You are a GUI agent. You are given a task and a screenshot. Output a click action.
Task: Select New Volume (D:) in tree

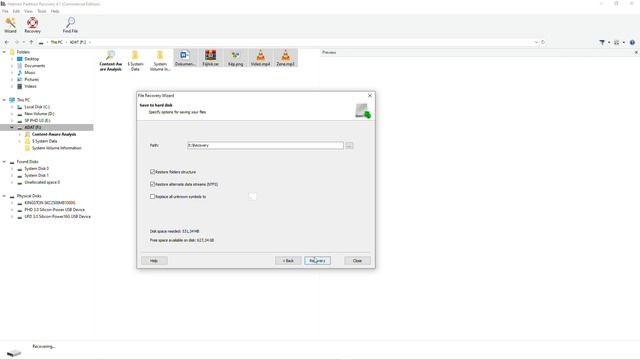coord(39,114)
